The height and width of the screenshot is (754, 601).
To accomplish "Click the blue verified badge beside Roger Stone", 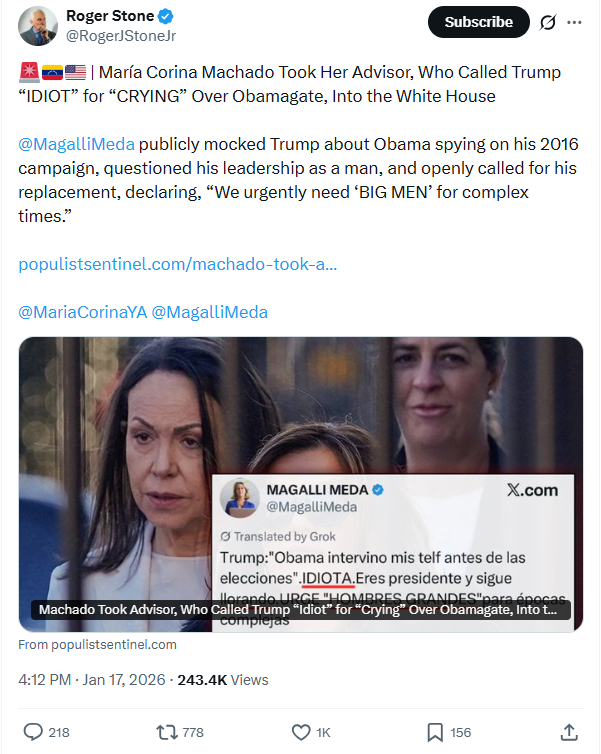I will click(x=166, y=16).
